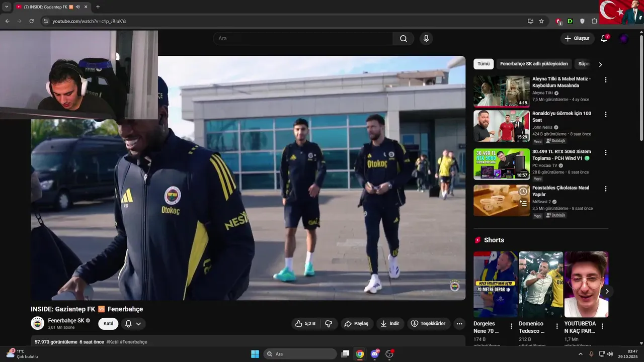This screenshot has width=644, height=362.
Task: Open options for Domenico Tedesco short
Action: pyautogui.click(x=557, y=326)
